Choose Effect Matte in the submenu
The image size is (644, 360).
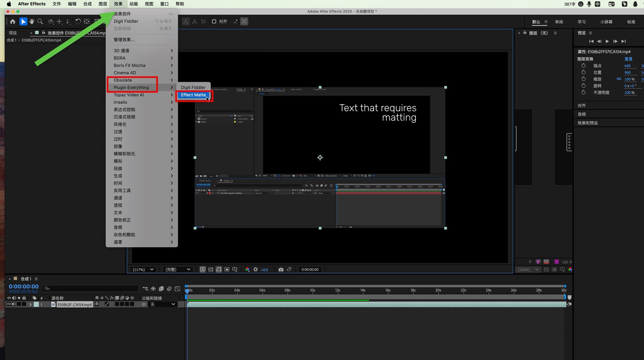[x=193, y=95]
